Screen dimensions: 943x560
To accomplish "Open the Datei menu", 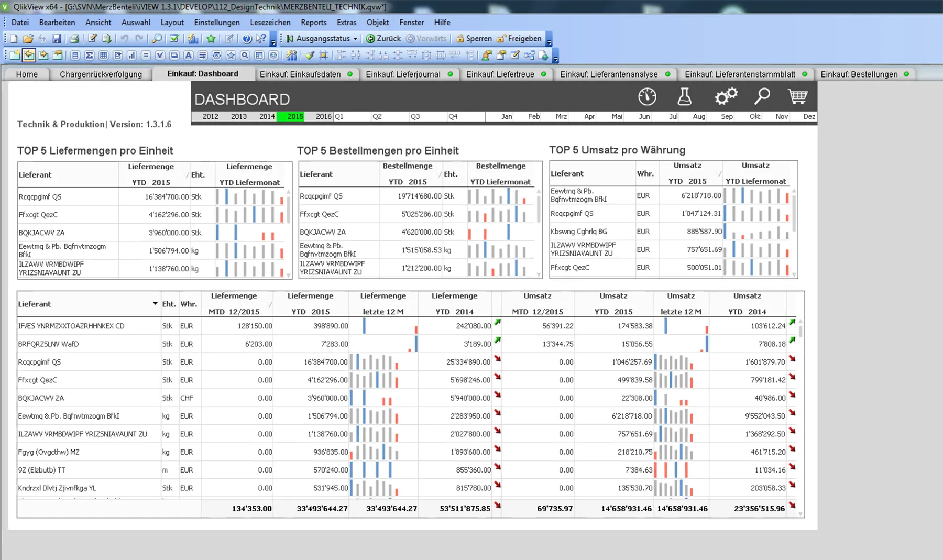I will pyautogui.click(x=20, y=23).
